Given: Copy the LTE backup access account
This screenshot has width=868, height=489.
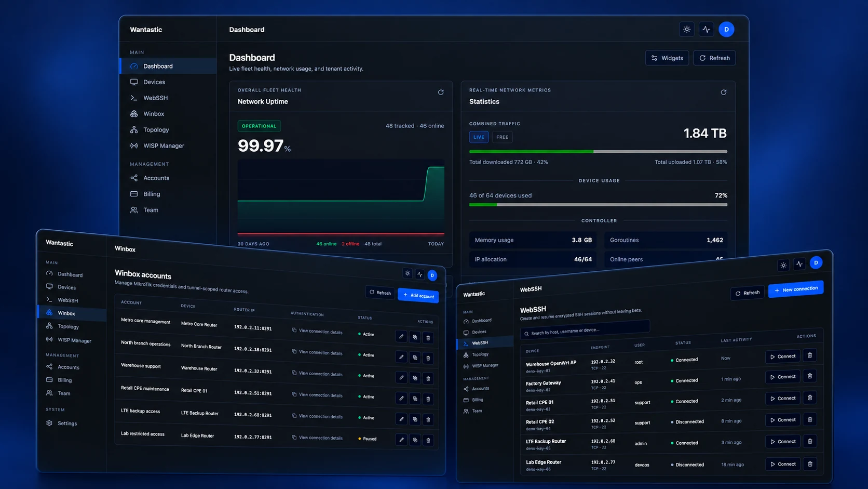Looking at the screenshot, I should 415,419.
